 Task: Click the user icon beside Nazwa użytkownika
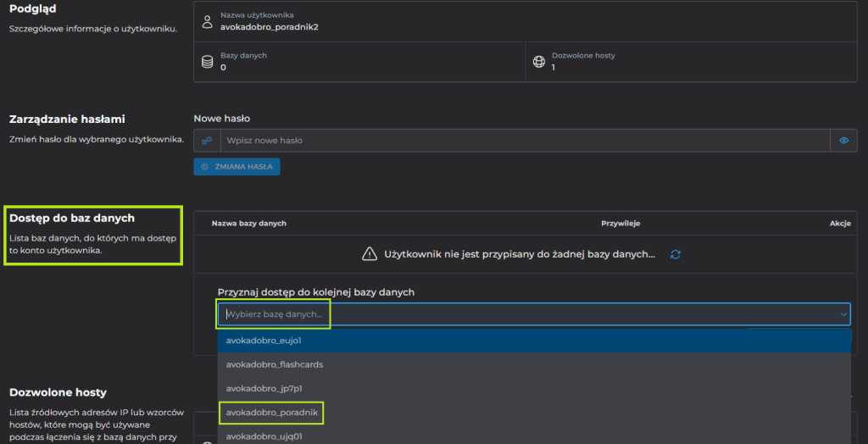click(207, 21)
